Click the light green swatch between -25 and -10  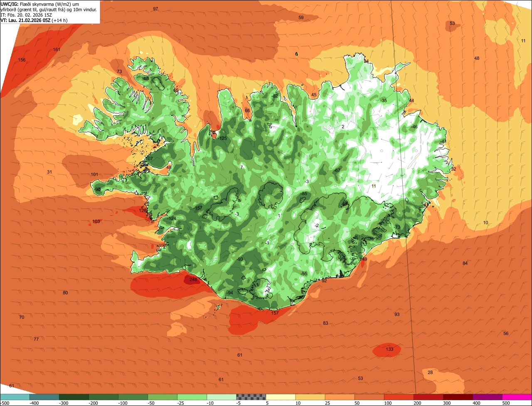(192, 397)
